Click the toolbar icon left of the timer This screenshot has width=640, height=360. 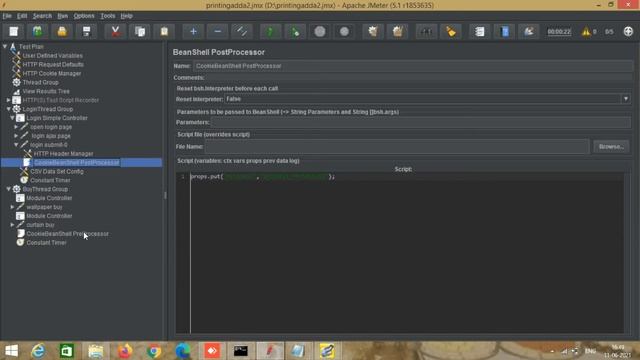click(x=529, y=31)
